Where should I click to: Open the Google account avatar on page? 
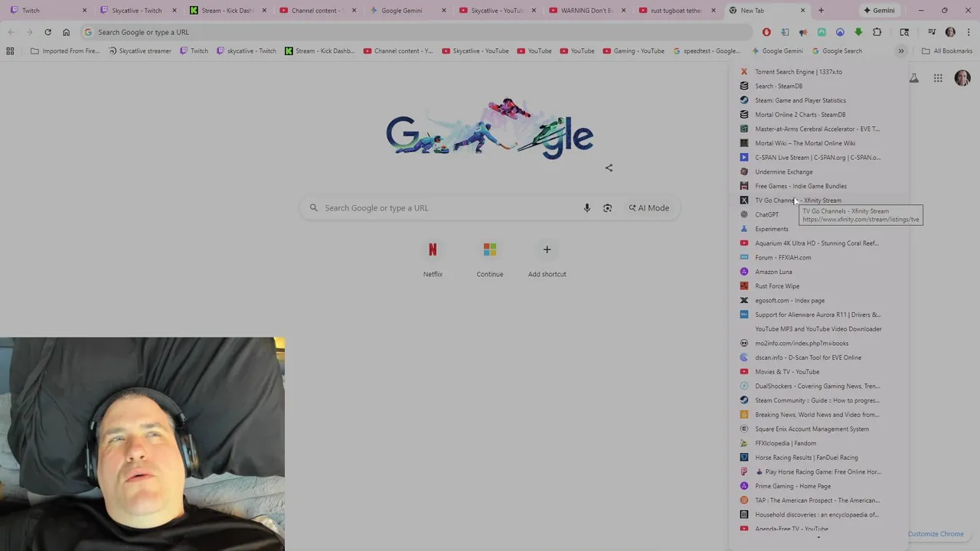pyautogui.click(x=962, y=78)
